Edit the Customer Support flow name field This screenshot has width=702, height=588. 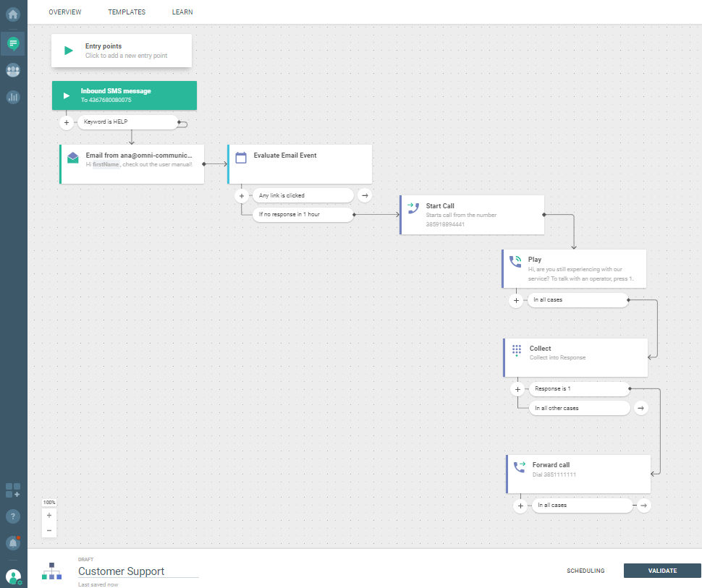[x=138, y=571]
